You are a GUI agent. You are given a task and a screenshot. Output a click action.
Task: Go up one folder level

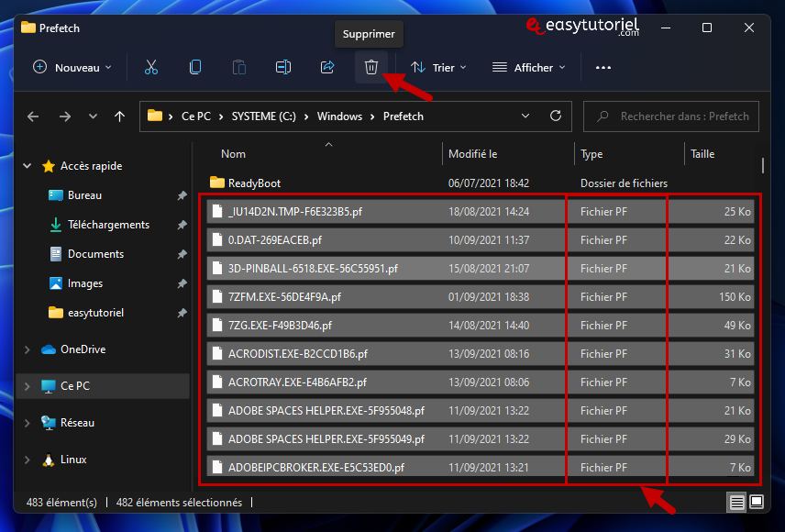119,116
